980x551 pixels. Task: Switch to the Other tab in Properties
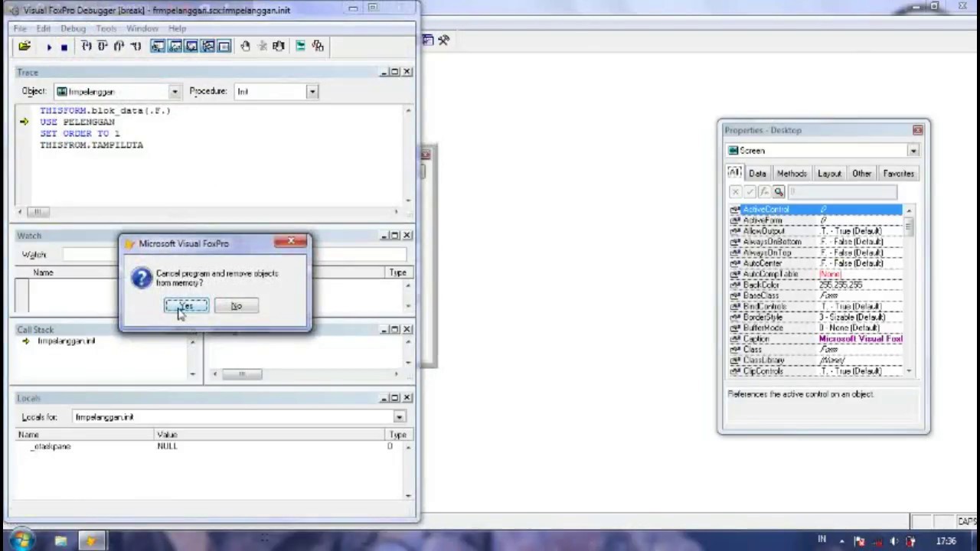[x=861, y=174]
